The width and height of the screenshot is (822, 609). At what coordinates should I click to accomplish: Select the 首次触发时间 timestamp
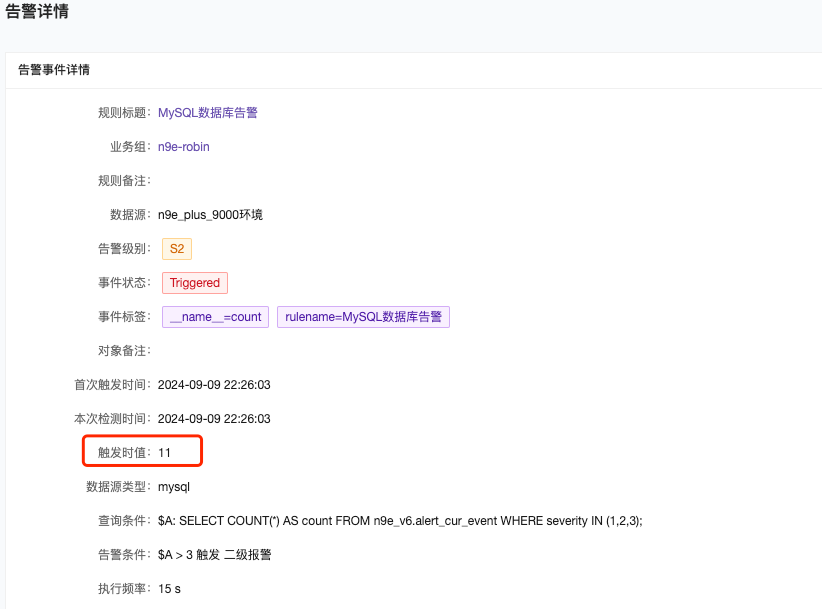213,384
